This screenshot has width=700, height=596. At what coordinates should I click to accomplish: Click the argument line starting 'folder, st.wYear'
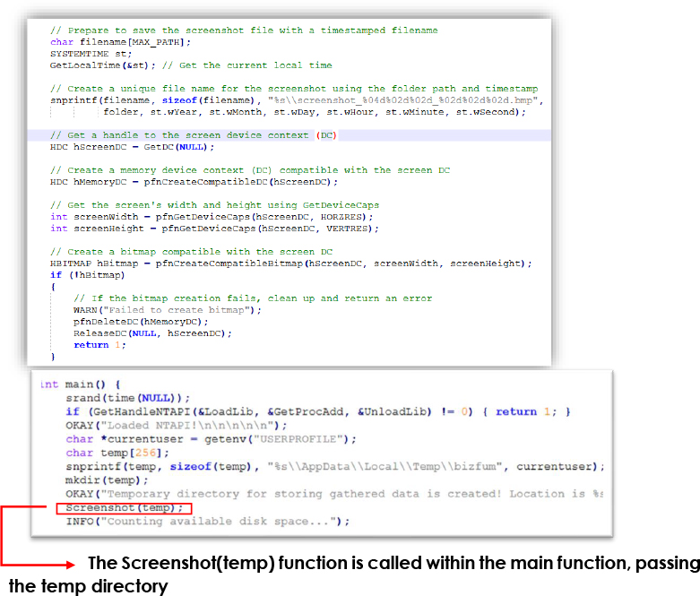pos(315,112)
